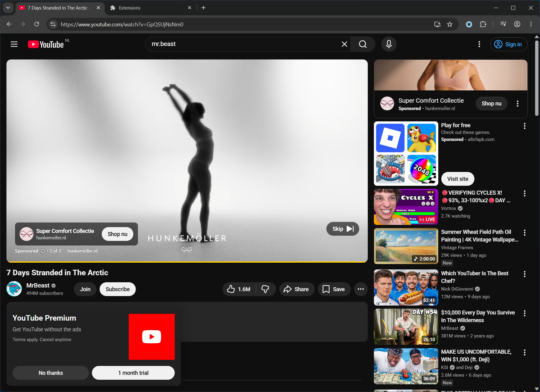Clear the search query with X icon
The width and height of the screenshot is (540, 392).
click(x=344, y=44)
